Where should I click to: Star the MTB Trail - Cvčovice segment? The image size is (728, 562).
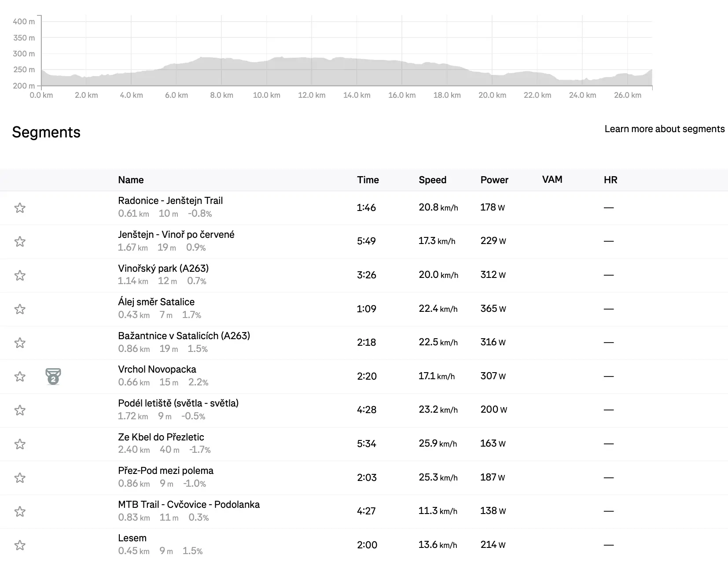click(20, 511)
